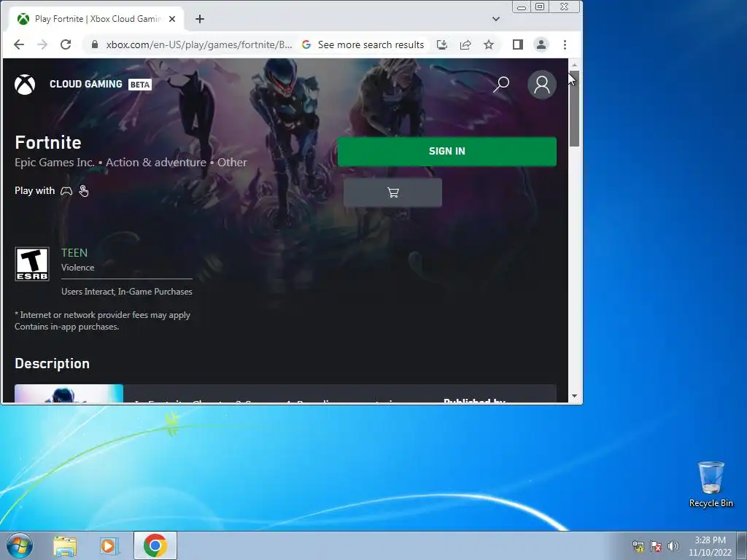Click the Epic Games Inc. publisher text
The image size is (747, 560).
(x=54, y=163)
